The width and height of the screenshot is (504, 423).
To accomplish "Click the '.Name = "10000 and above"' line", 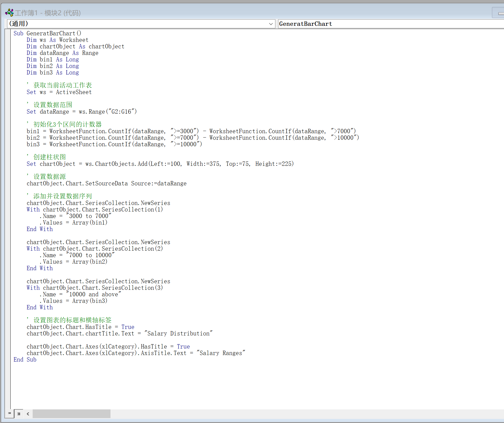I will [80, 294].
